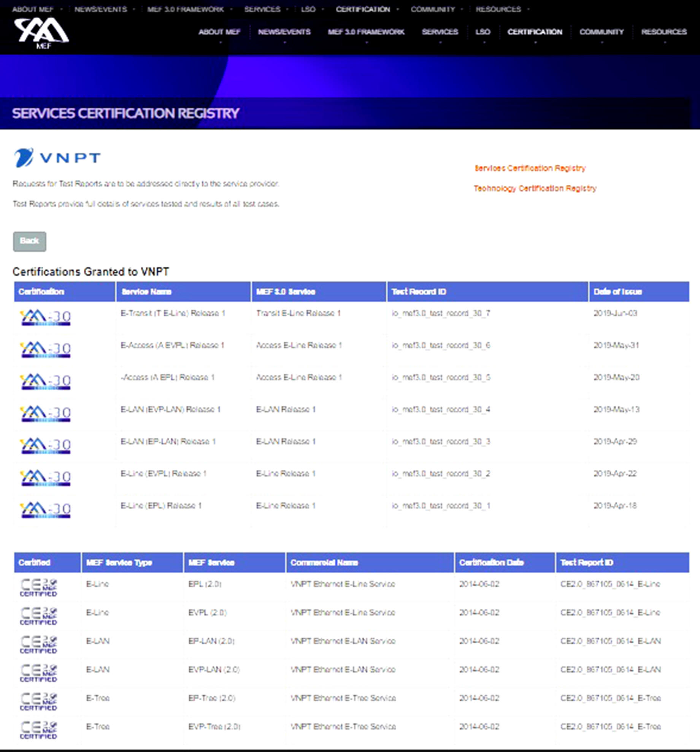Image resolution: width=700 pixels, height=752 pixels.
Task: Click MEF 3.0 badge for E-Access A EVPL
Action: click(46, 350)
